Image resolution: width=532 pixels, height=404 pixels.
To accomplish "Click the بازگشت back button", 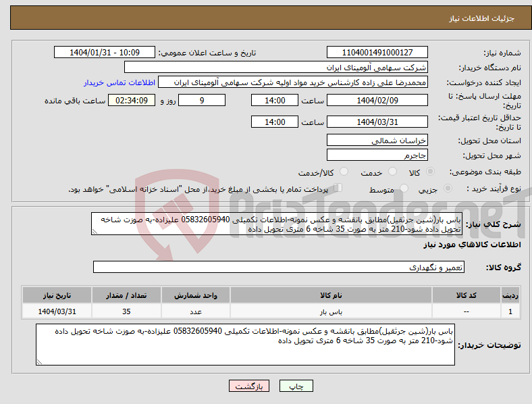I will (x=249, y=386).
